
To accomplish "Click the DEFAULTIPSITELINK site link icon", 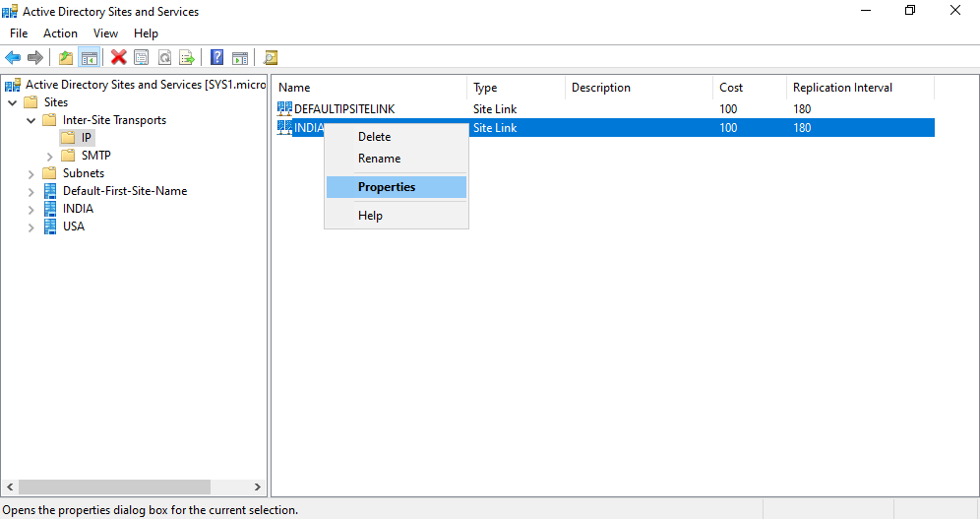I will click(x=284, y=108).
